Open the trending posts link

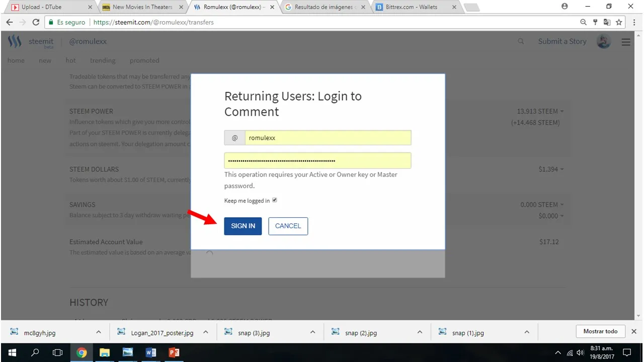[x=103, y=60]
